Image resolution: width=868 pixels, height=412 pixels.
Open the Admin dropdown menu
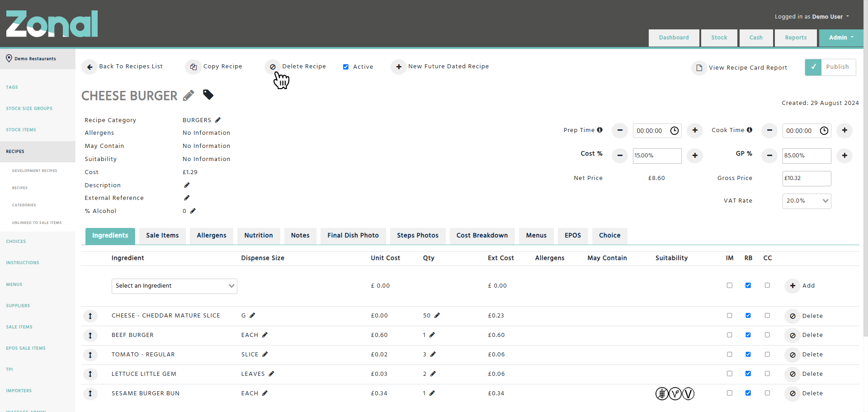pos(841,38)
